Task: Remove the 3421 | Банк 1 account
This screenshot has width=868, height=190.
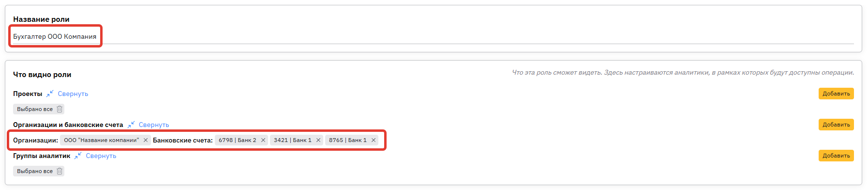Action: tap(318, 140)
